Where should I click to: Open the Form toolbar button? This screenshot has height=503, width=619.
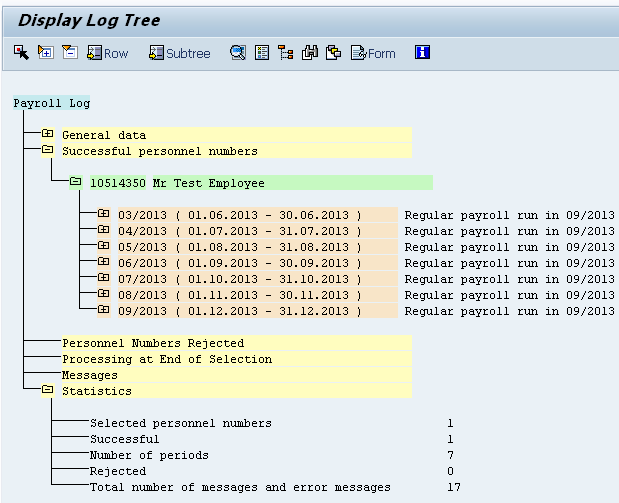(x=373, y=53)
